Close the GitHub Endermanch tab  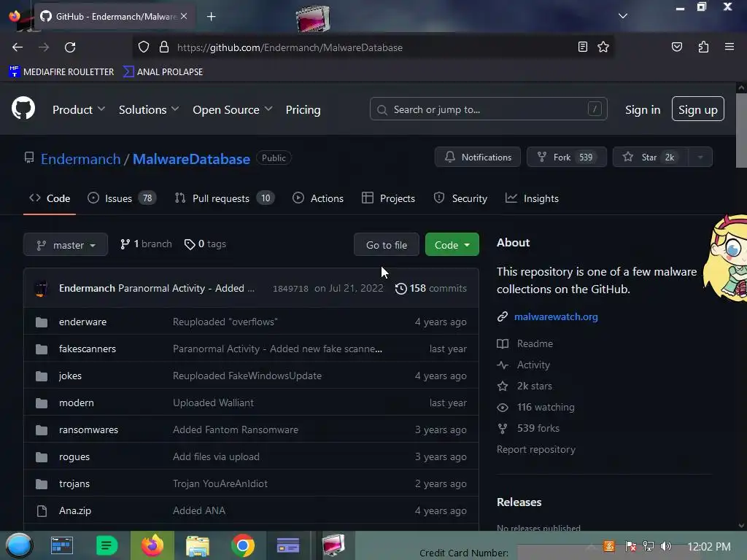pyautogui.click(x=184, y=16)
